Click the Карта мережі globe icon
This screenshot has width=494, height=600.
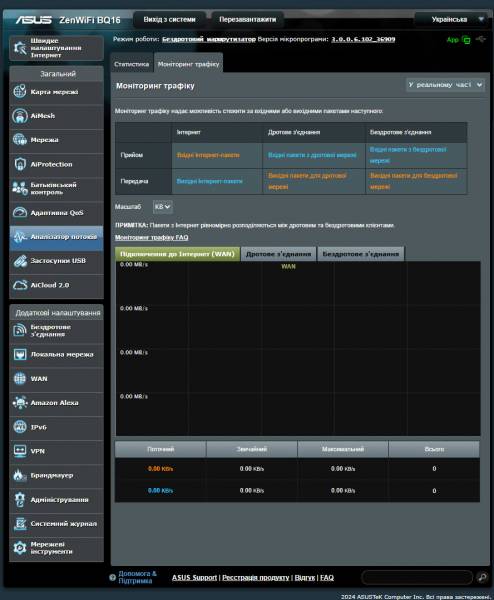pyautogui.click(x=20, y=92)
